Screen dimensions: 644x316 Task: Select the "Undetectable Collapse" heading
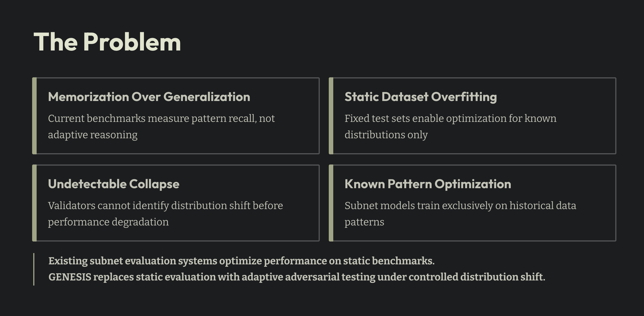click(114, 184)
